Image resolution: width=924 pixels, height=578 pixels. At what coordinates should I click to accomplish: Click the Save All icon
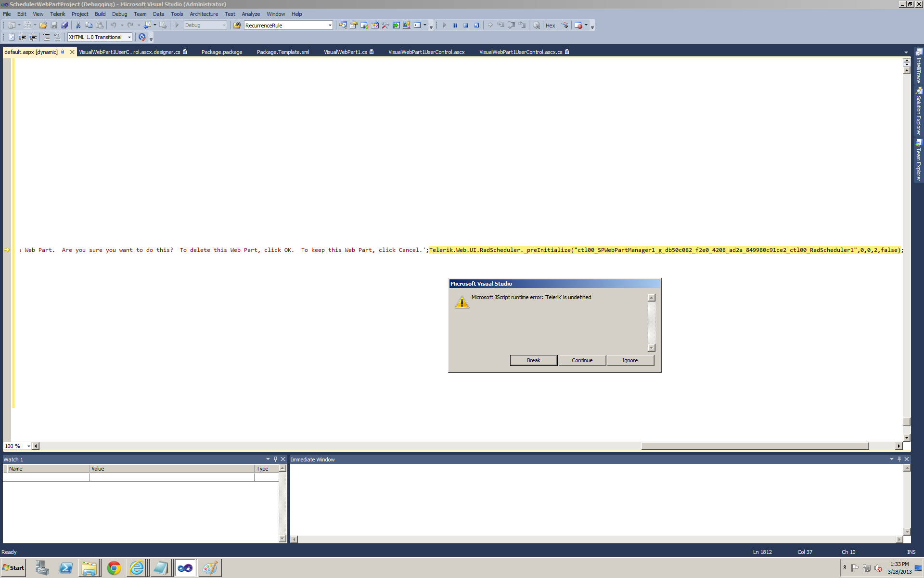(x=64, y=26)
